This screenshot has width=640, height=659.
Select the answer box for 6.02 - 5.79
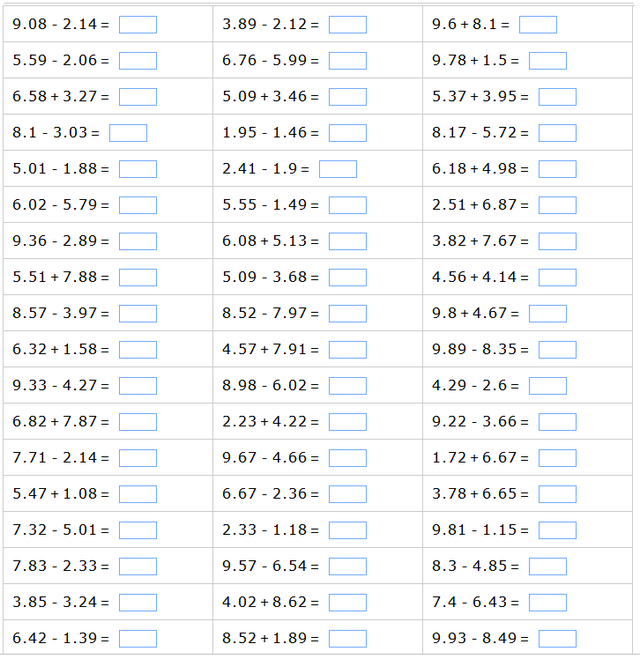[x=138, y=205]
